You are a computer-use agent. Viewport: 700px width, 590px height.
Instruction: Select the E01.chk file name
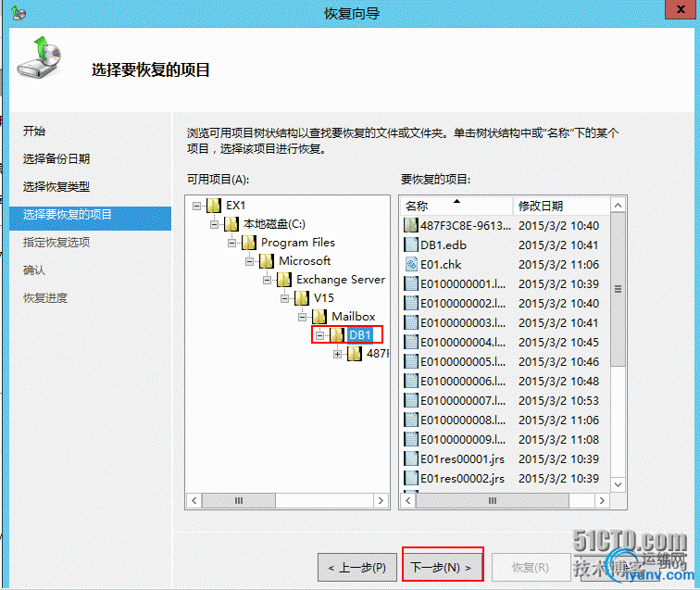(x=441, y=264)
